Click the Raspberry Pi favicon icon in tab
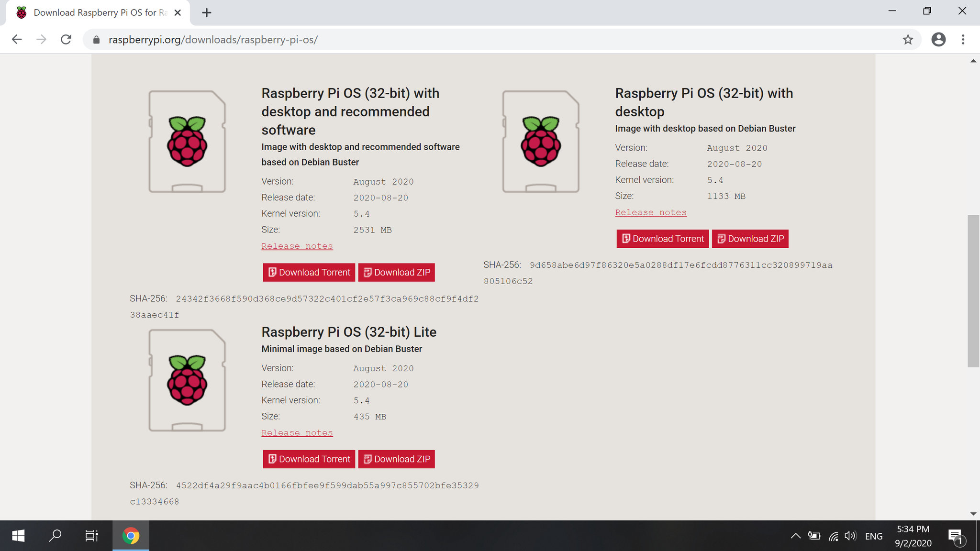Screen dimensions: 980x551 point(22,12)
